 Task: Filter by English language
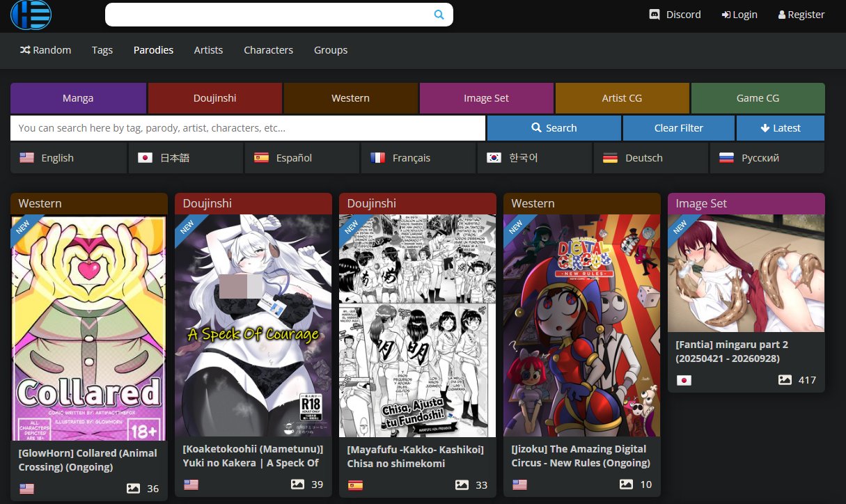click(69, 158)
